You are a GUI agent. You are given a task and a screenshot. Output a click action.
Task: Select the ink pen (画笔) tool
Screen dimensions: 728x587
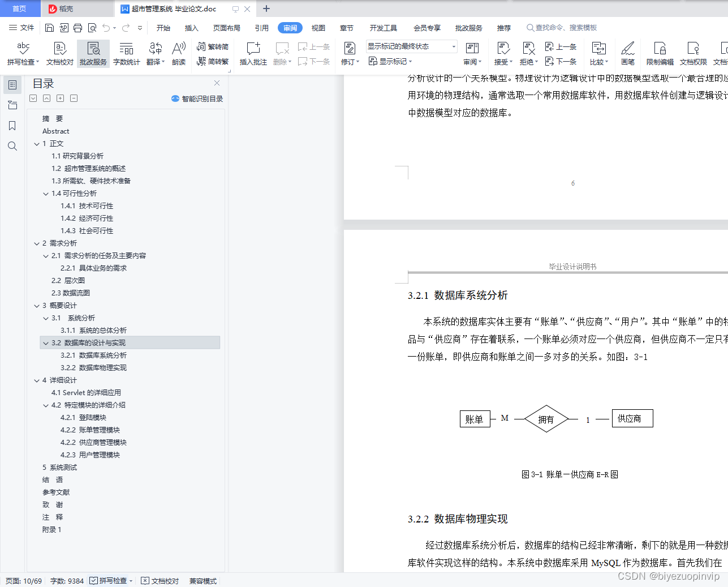(x=628, y=54)
